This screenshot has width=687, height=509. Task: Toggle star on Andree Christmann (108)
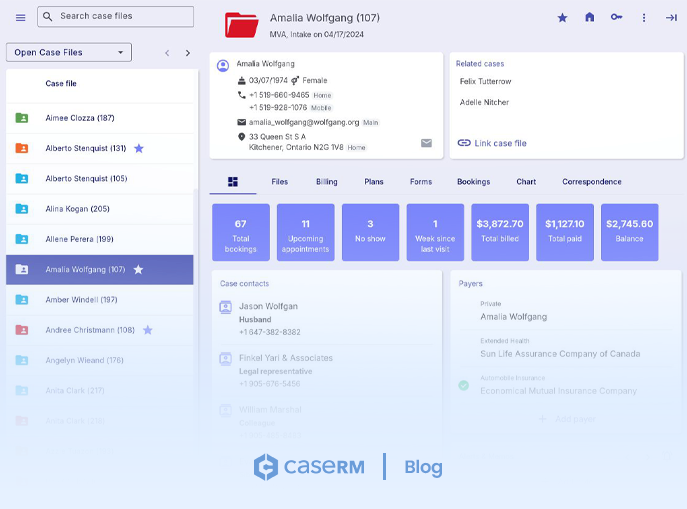tap(148, 330)
